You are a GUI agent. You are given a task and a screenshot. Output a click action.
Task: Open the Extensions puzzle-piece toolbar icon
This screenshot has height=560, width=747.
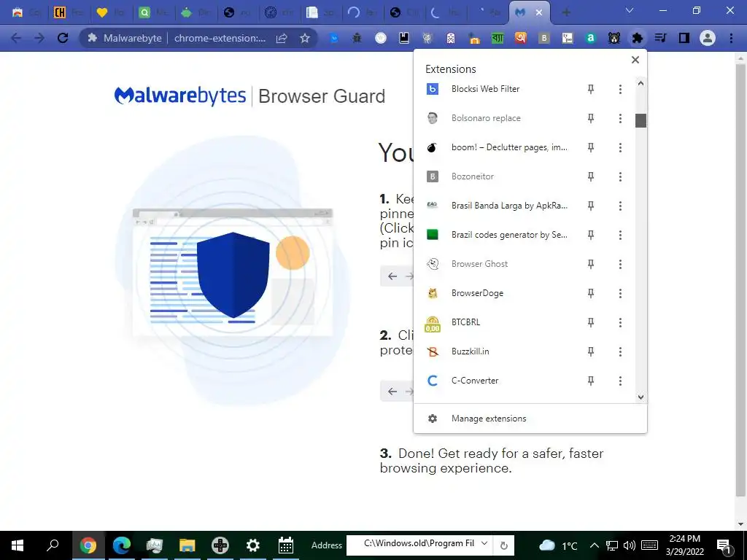(x=637, y=38)
